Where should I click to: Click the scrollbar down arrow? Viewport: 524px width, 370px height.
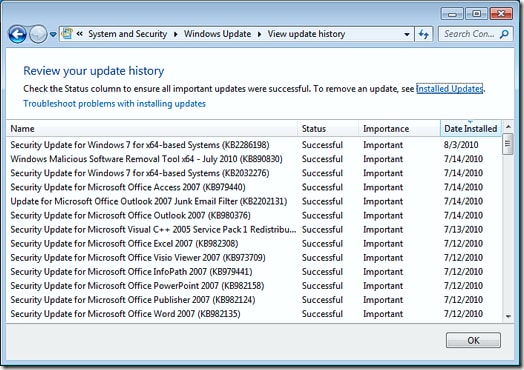click(x=508, y=316)
